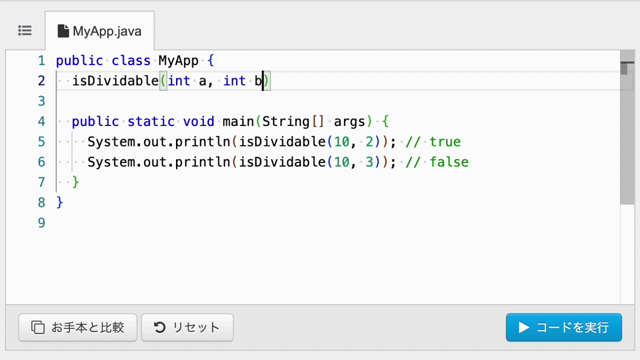The width and height of the screenshot is (640, 360).
Task: Click the isDividable method name on line 2
Action: coord(116,81)
